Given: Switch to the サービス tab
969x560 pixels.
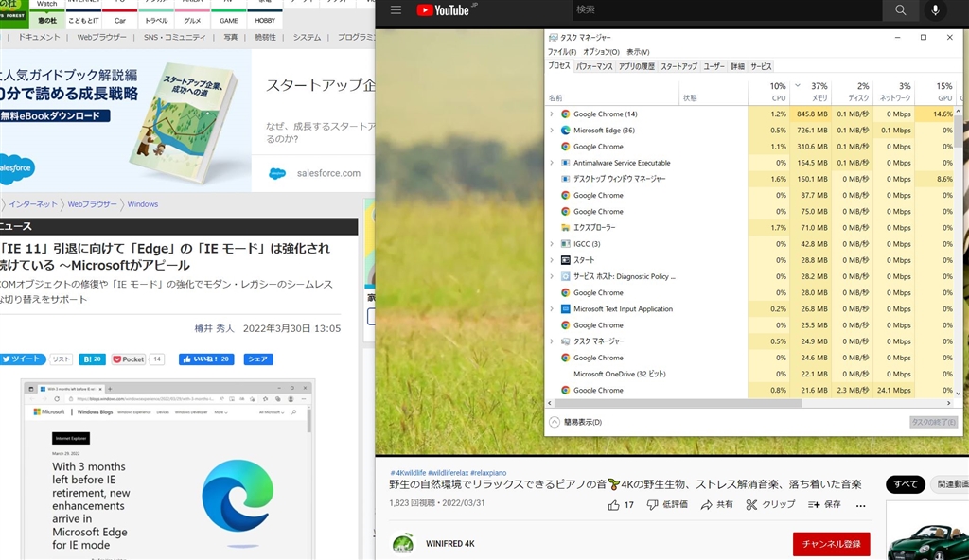Looking at the screenshot, I should tap(761, 67).
